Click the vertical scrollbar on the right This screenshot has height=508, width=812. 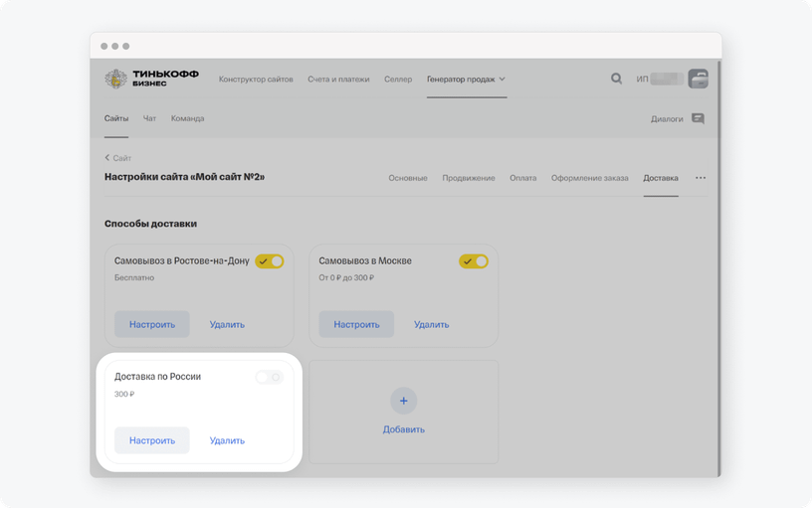[718, 269]
